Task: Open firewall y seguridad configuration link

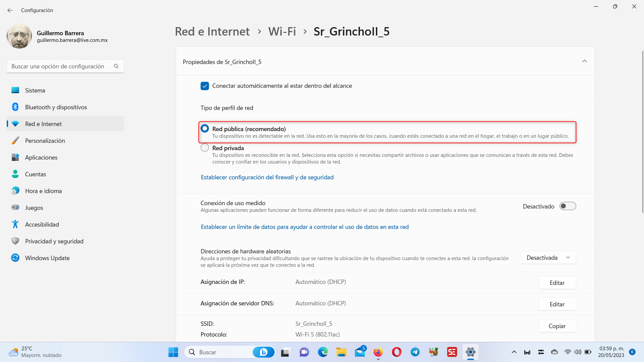Action: point(267,177)
